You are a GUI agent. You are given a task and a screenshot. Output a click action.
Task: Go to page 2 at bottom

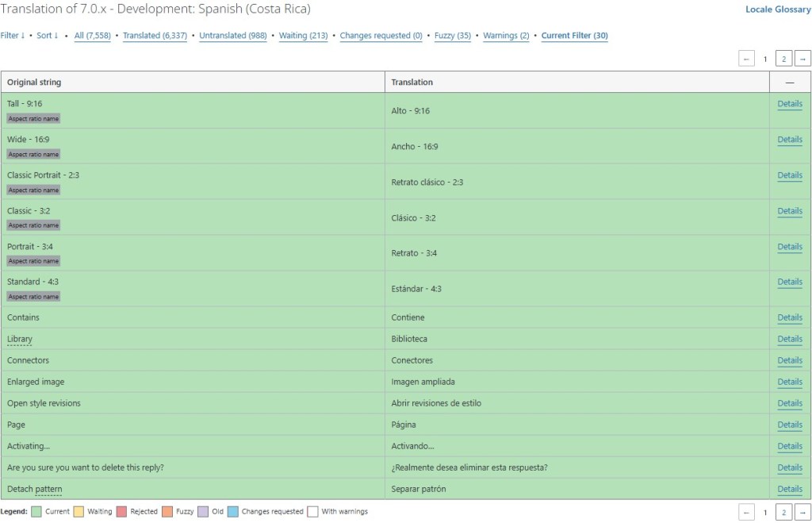point(783,512)
